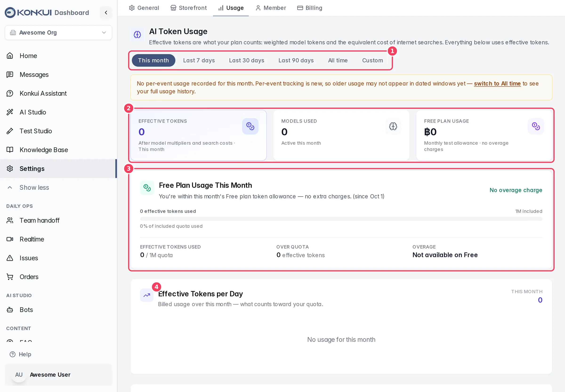
Task: Click the Usage tab
Action: (x=231, y=8)
